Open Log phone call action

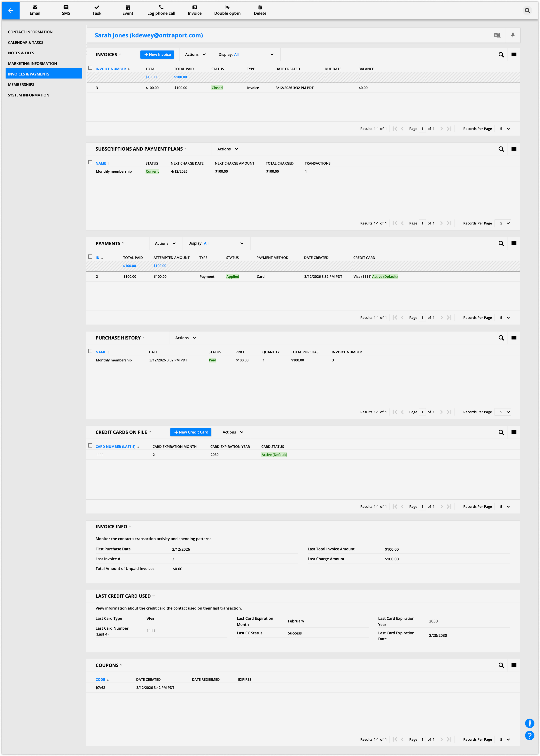(x=161, y=10)
